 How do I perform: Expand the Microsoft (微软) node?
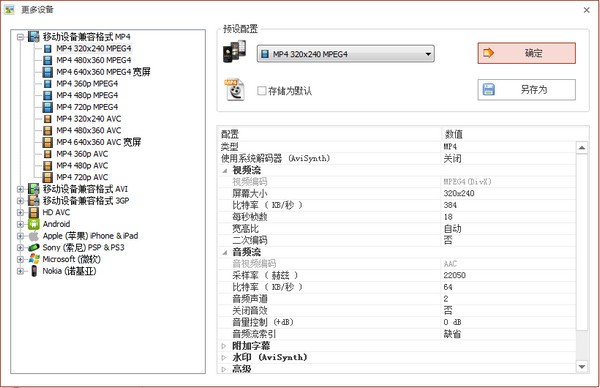20,259
